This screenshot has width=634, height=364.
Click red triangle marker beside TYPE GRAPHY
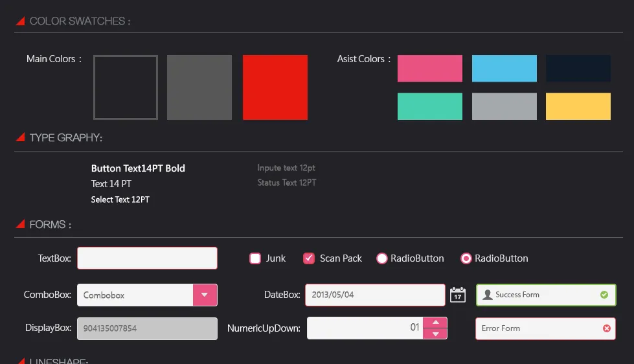tap(21, 137)
